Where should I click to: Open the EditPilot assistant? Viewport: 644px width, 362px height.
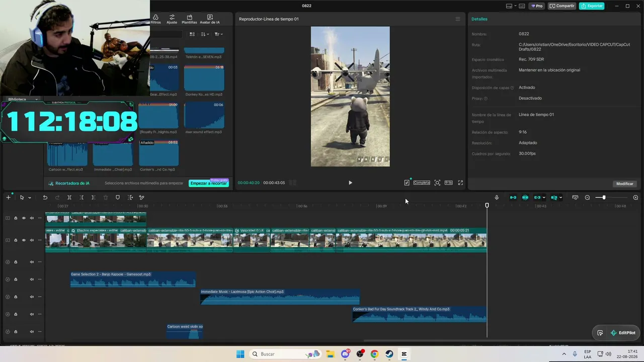[x=623, y=333]
